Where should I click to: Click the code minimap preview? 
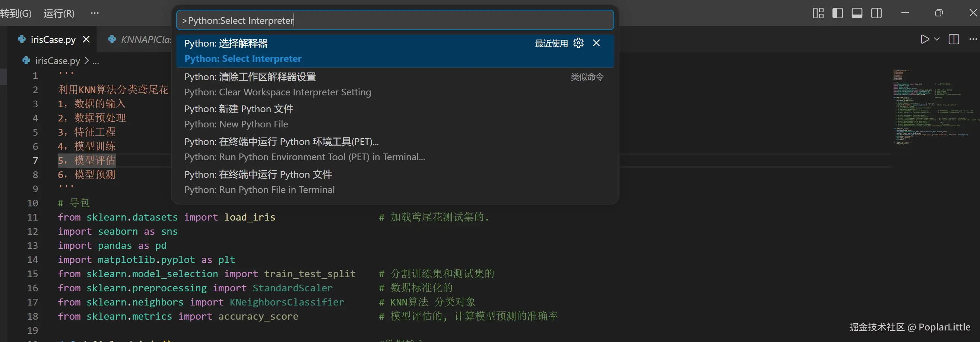coord(932,107)
